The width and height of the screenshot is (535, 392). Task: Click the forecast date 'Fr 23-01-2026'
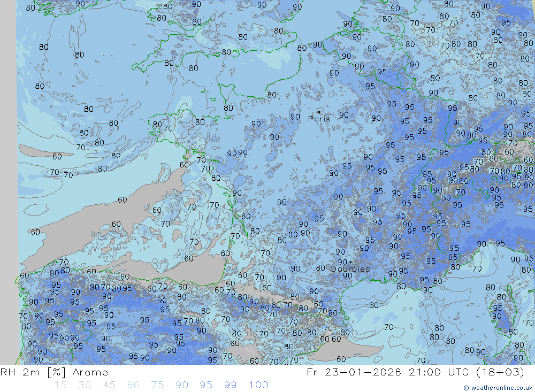coord(354,372)
